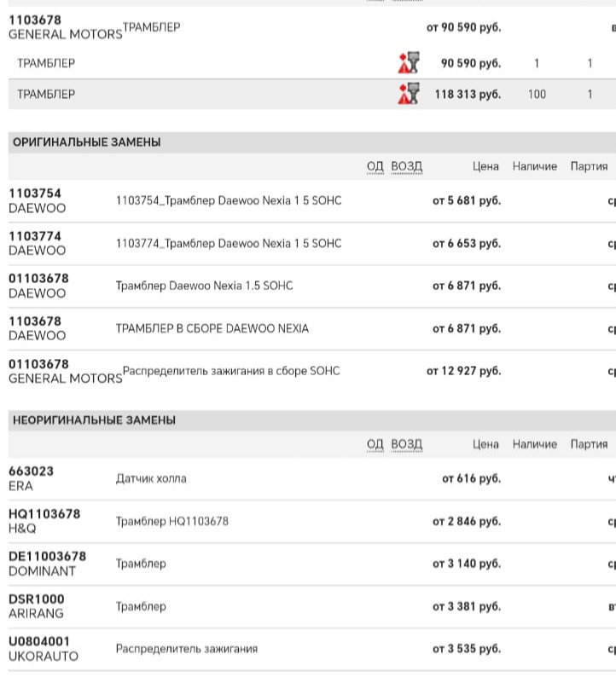Select U0804001 UKORAUTO part
616x677 pixels.
39,642
